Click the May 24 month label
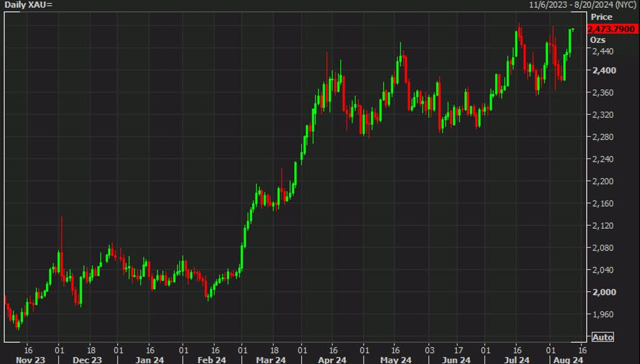640x364 pixels. [396, 360]
